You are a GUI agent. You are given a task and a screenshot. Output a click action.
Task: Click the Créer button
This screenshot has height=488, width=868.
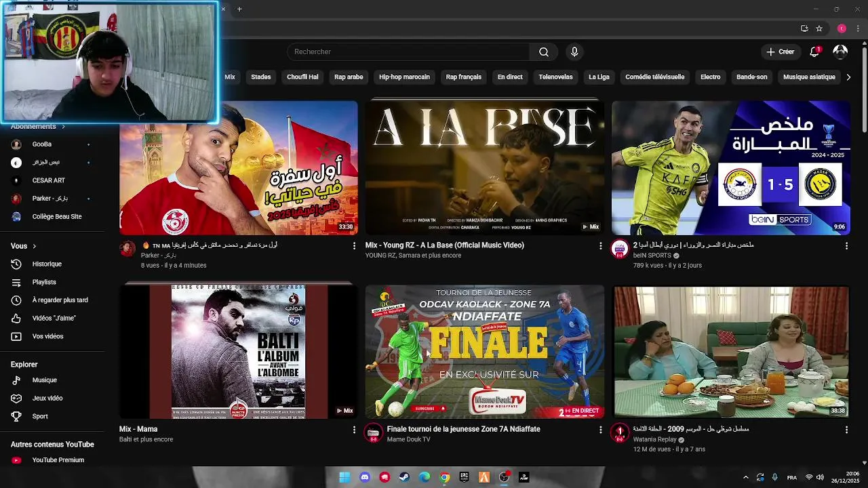click(780, 52)
